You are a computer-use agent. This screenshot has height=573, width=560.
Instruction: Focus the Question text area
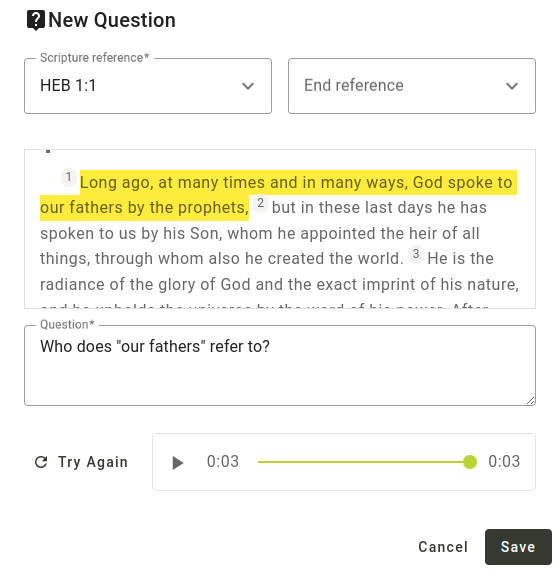280,365
